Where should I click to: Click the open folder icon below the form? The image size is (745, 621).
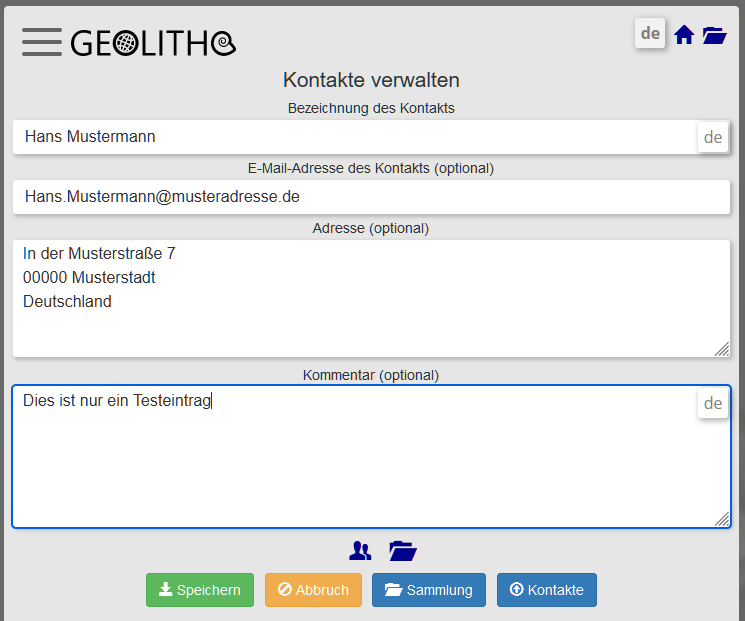[x=402, y=550]
